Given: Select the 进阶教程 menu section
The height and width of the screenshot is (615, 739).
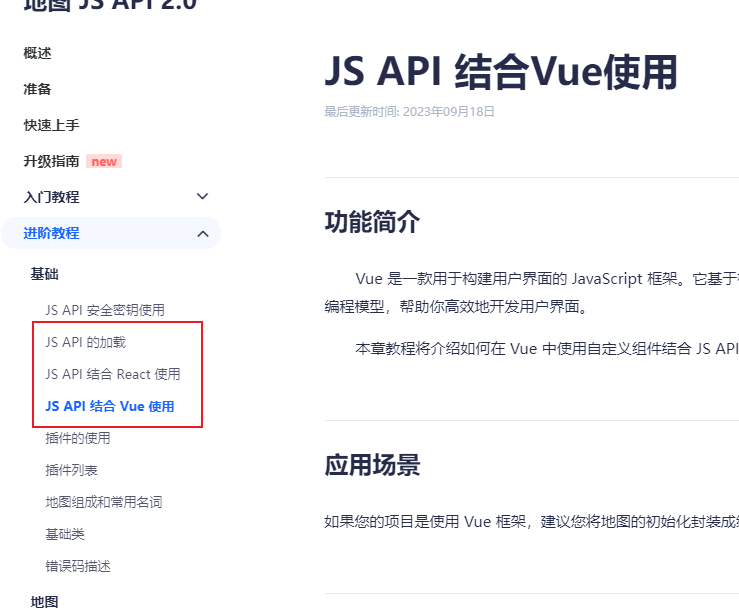Looking at the screenshot, I should click(52, 233).
